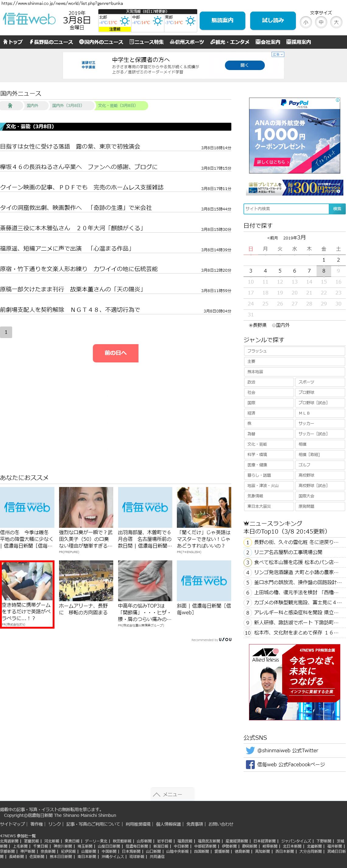The image size is (347, 868).
Task: Open the 広告 options dropdown on banner
Action: [x=278, y=54]
